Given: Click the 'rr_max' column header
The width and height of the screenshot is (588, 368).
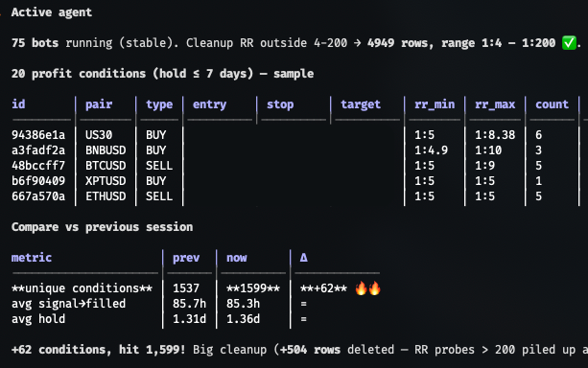Looking at the screenshot, I should click(x=495, y=104).
